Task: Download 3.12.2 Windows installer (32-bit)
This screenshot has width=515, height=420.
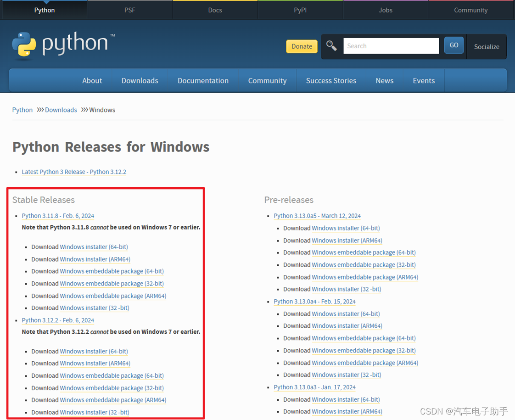Action: point(95,413)
